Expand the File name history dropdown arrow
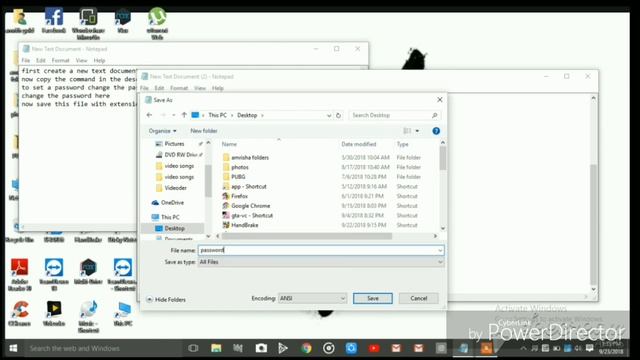The image size is (640, 360). pos(440,250)
